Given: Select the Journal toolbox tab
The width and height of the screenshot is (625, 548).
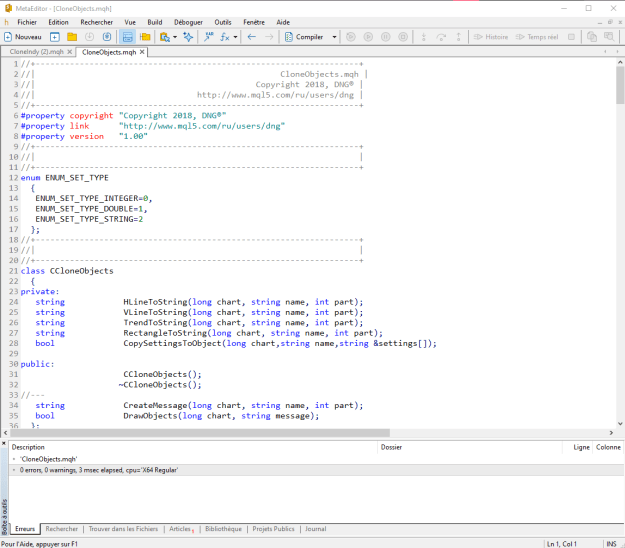Looking at the screenshot, I should [316, 529].
